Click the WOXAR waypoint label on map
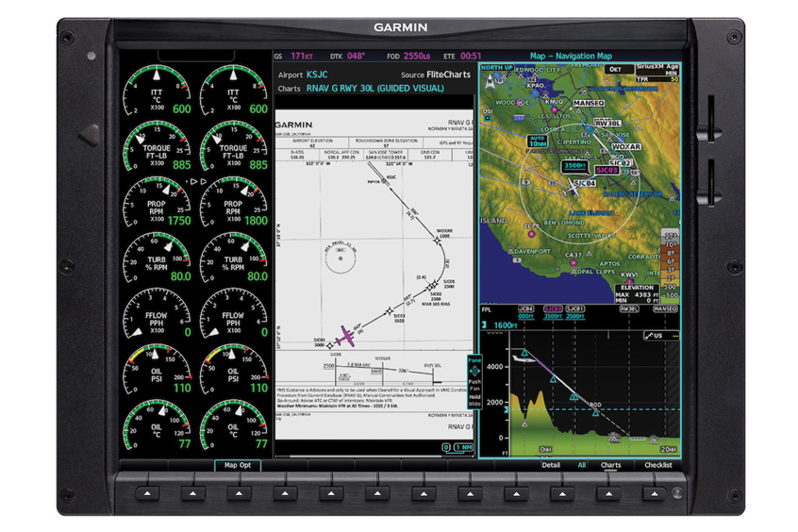 coord(625,146)
